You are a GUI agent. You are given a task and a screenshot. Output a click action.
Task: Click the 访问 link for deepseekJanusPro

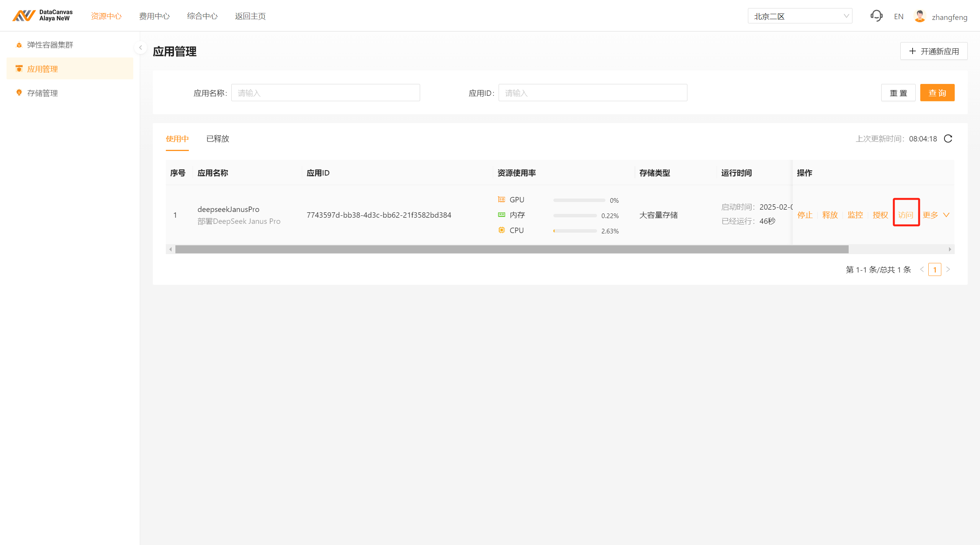point(906,215)
